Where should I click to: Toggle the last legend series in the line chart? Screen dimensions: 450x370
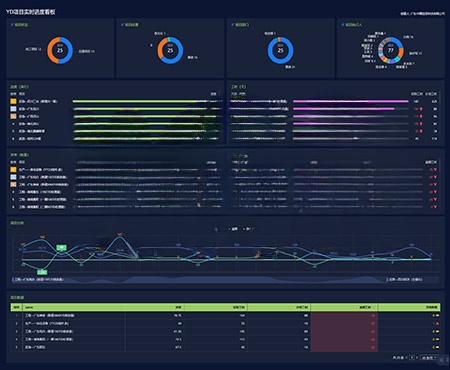[x=249, y=229]
